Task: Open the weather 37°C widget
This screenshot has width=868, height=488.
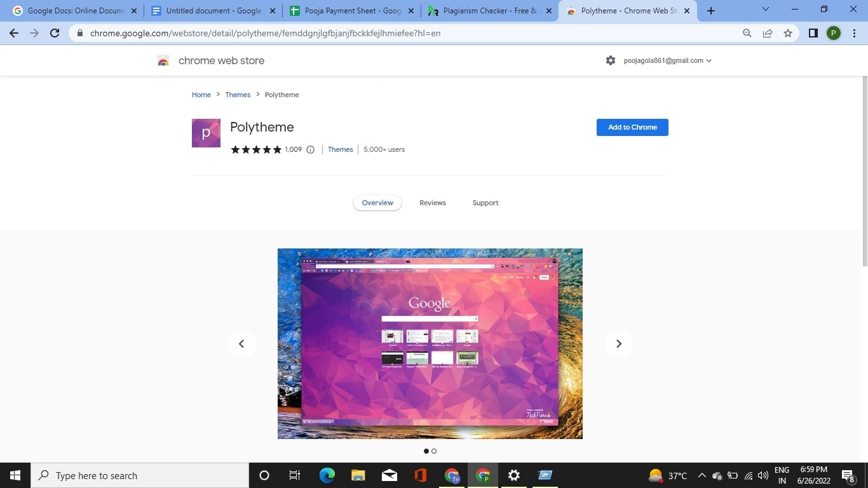Action: (x=668, y=475)
